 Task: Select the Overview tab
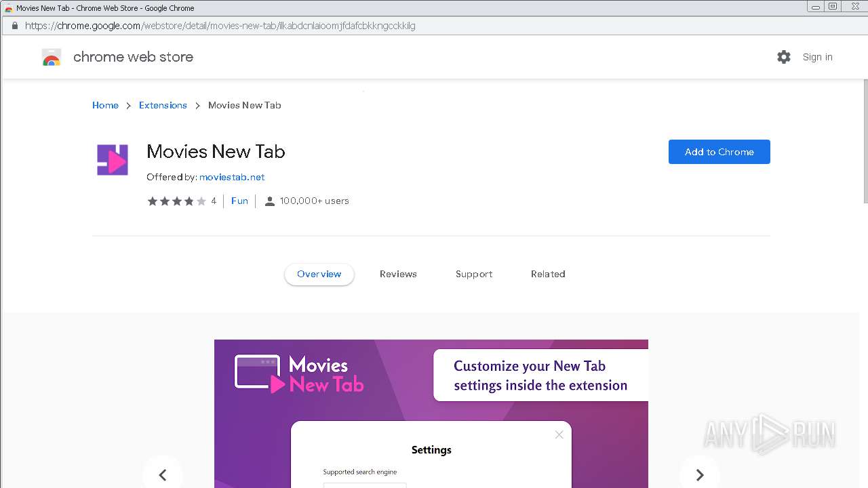(x=319, y=274)
